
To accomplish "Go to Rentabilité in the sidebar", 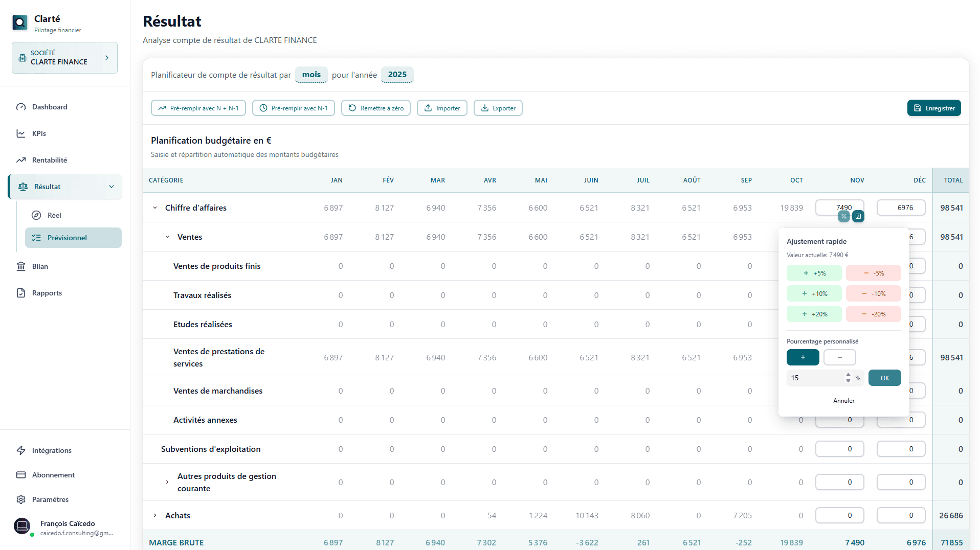I will pyautogui.click(x=49, y=160).
